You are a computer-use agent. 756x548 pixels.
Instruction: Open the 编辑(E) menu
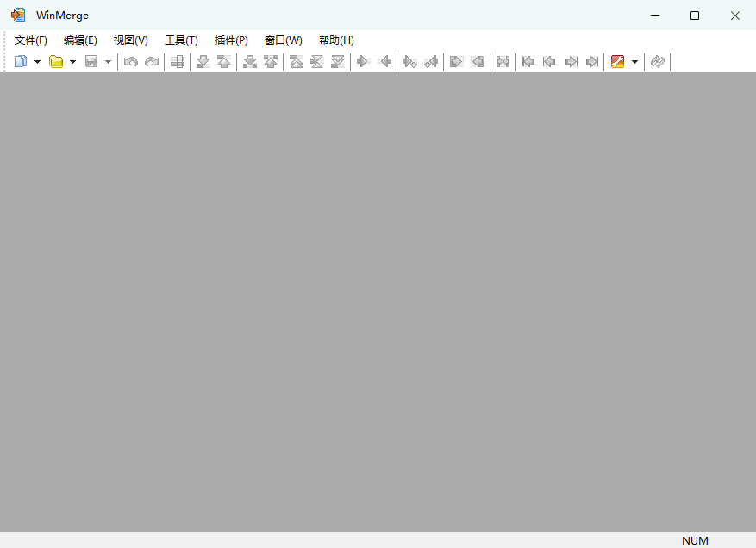(x=80, y=40)
